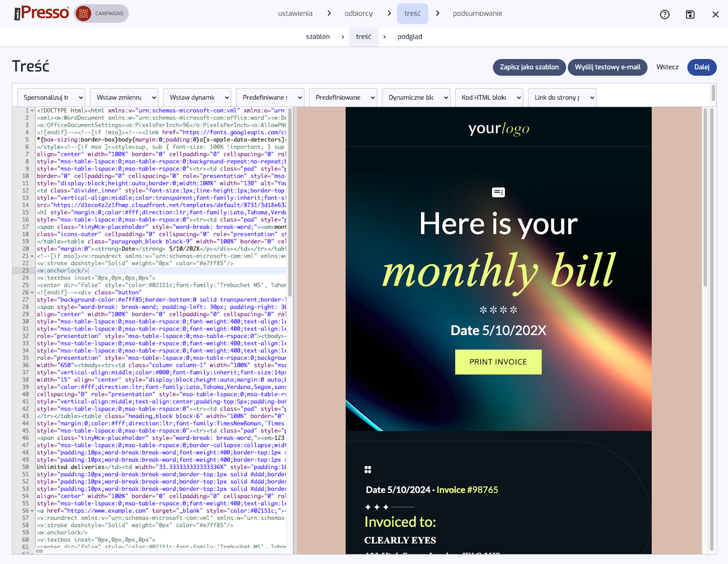Open the Link do strony dropdown
The image size is (728, 564).
click(x=562, y=97)
